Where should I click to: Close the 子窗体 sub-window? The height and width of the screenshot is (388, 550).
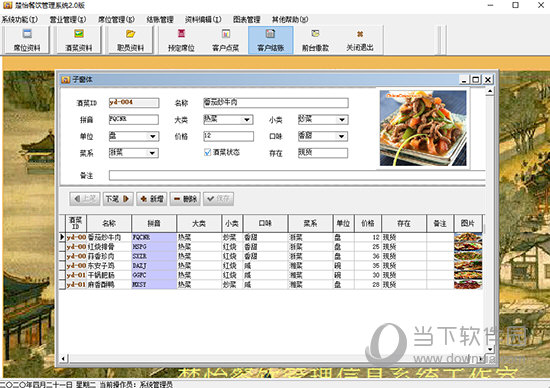coord(488,80)
